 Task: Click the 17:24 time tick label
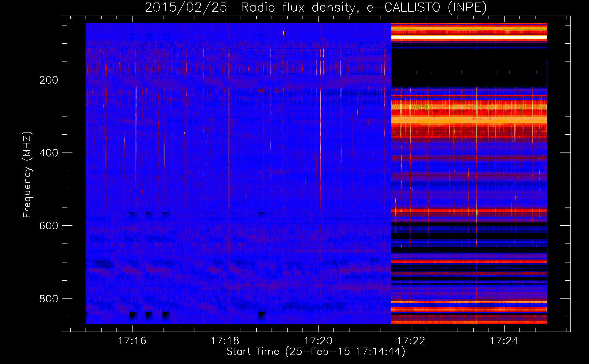(504, 341)
